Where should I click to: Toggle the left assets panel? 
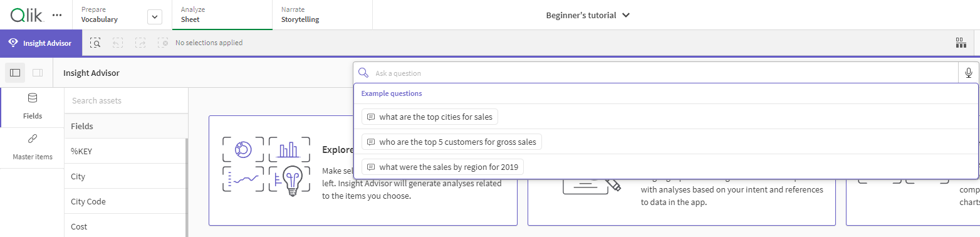[x=15, y=73]
